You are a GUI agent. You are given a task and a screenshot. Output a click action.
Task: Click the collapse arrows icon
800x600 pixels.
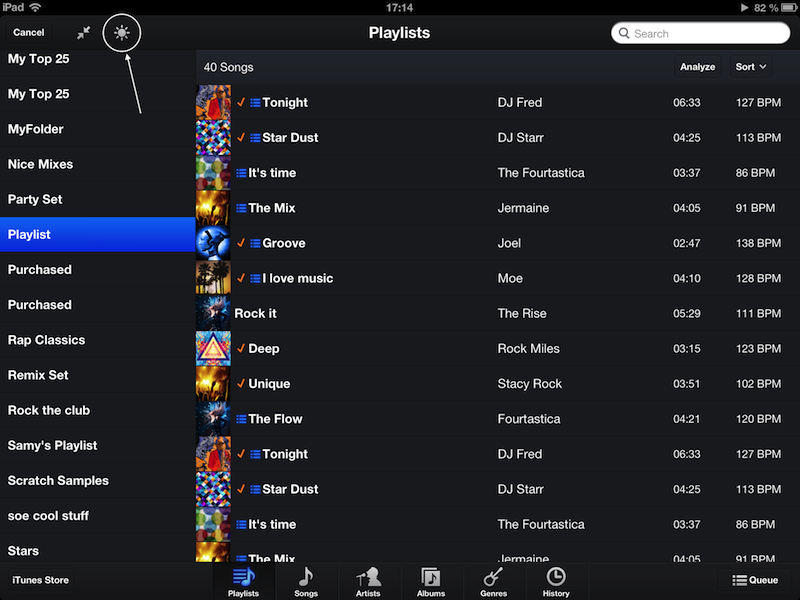(x=84, y=33)
